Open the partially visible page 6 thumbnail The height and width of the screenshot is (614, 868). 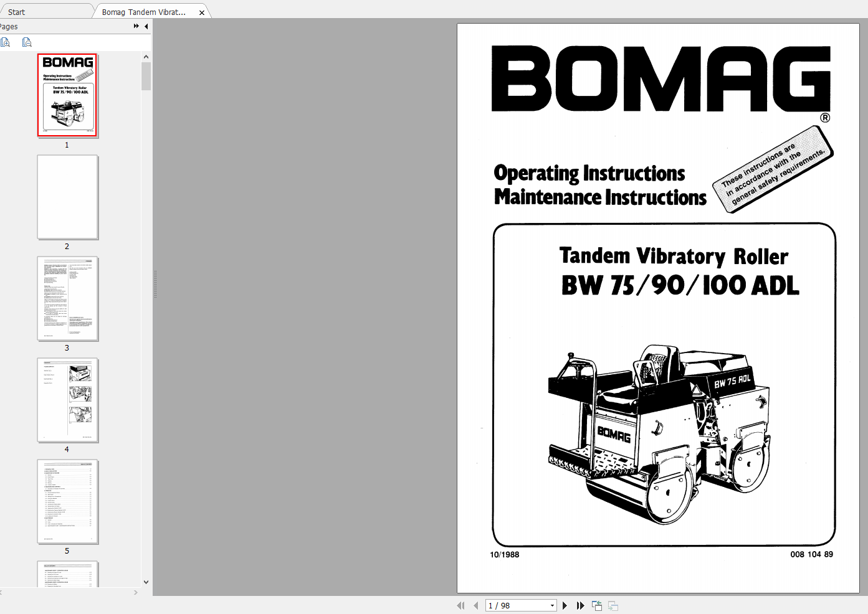67,574
